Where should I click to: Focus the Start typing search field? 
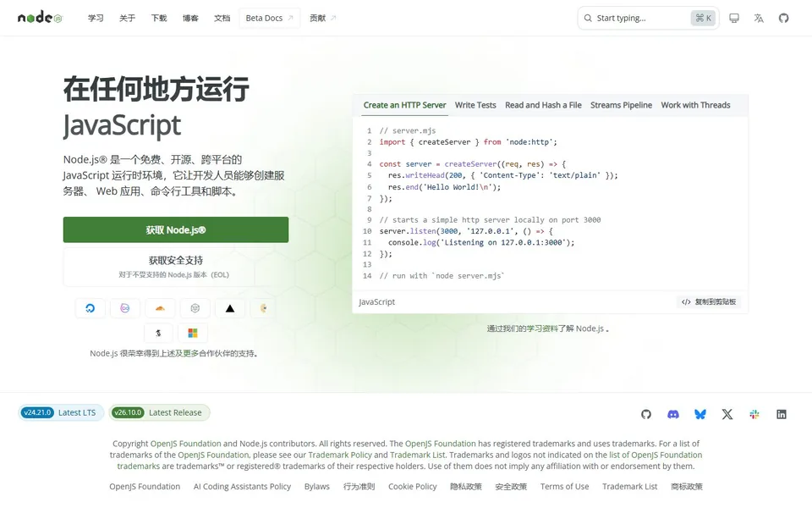(x=649, y=18)
